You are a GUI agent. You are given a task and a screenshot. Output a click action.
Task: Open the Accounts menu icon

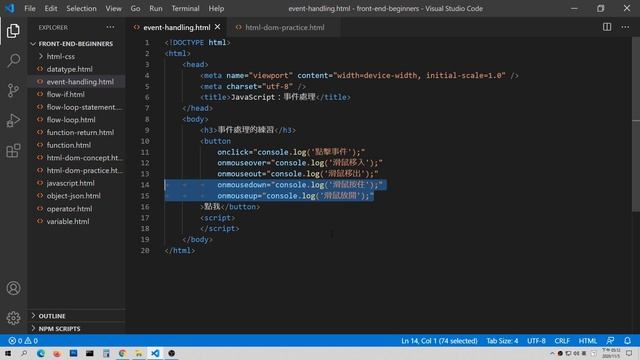[x=13, y=288]
